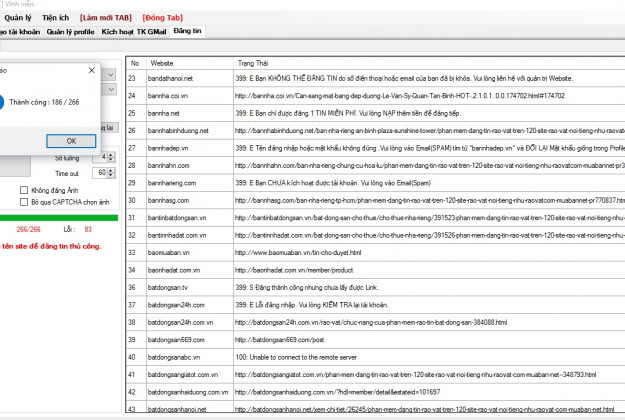Expand the first dropdown behind the dialog

pyautogui.click(x=109, y=71)
